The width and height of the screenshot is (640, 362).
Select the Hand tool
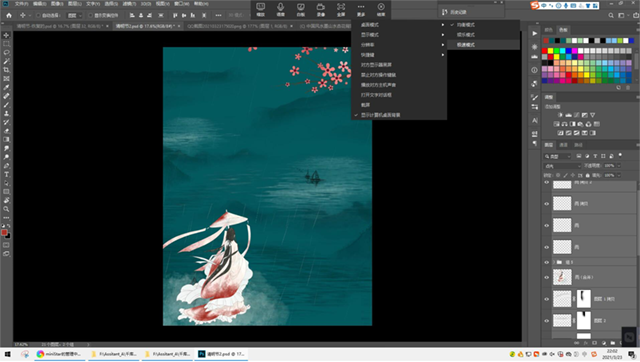[6, 200]
